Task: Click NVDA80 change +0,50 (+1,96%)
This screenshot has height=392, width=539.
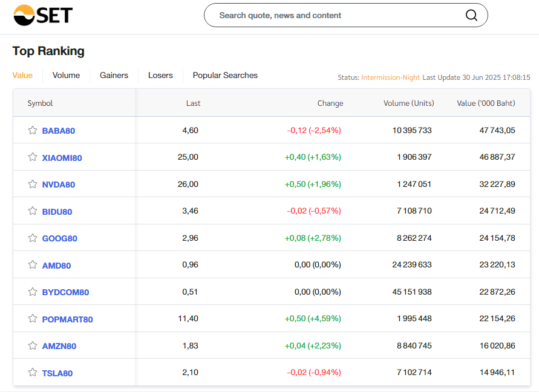Action: [313, 185]
